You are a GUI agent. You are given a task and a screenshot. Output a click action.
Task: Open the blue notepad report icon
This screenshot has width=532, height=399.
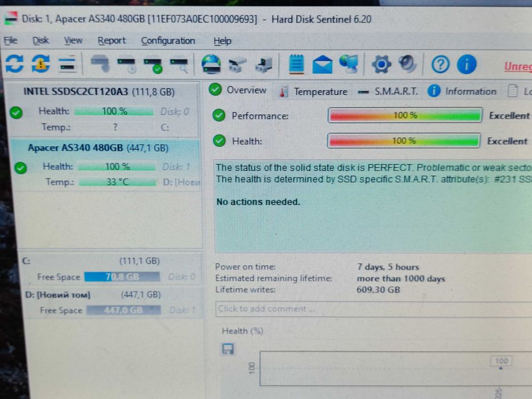(296, 64)
